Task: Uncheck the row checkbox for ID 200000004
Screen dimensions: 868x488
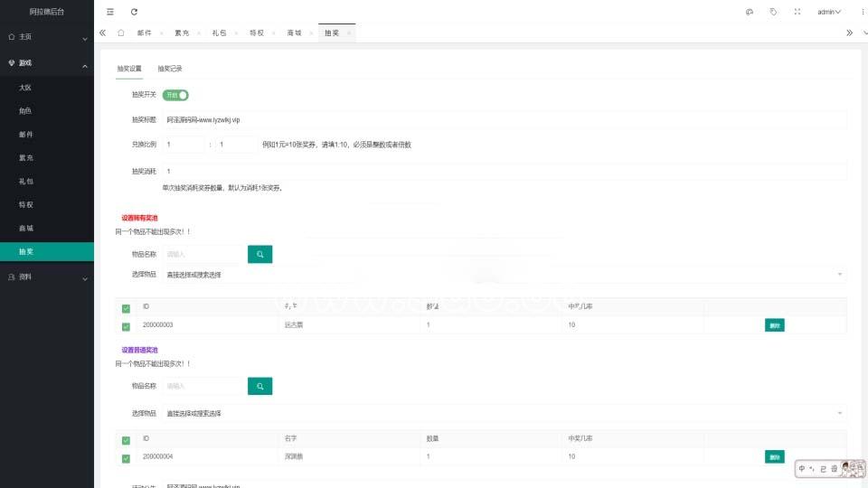Action: point(126,457)
